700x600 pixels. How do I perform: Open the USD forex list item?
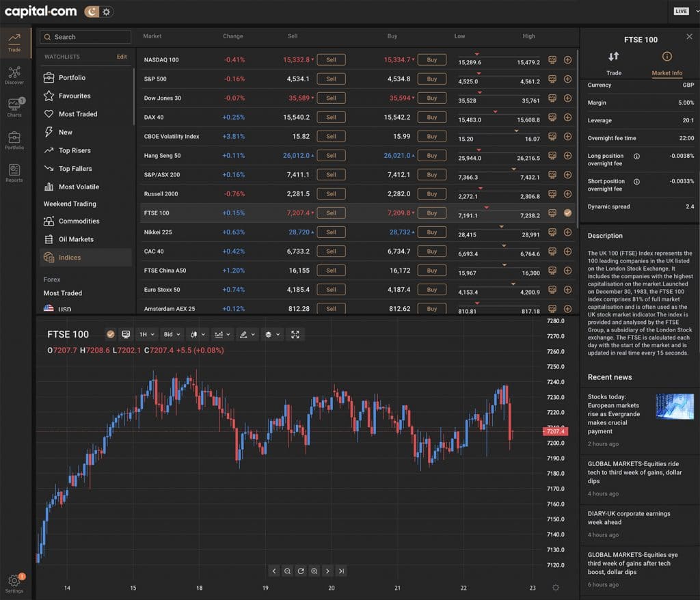coord(57,309)
